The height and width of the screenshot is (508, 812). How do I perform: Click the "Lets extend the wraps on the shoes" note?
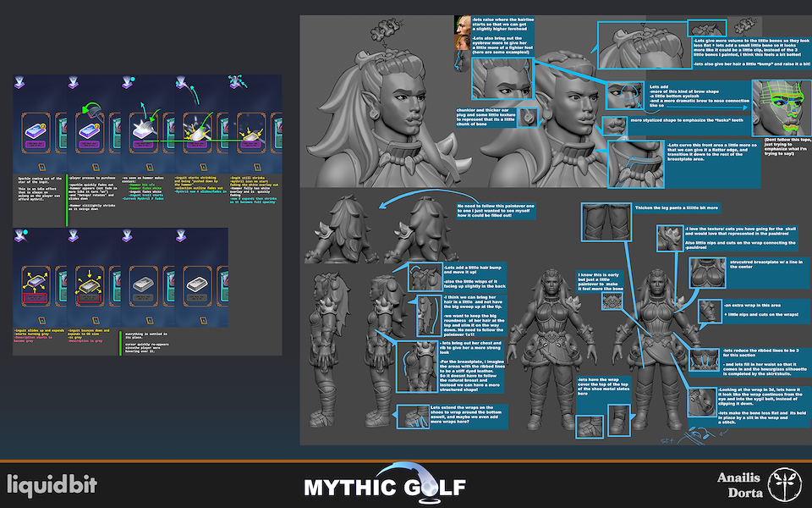coord(466,415)
